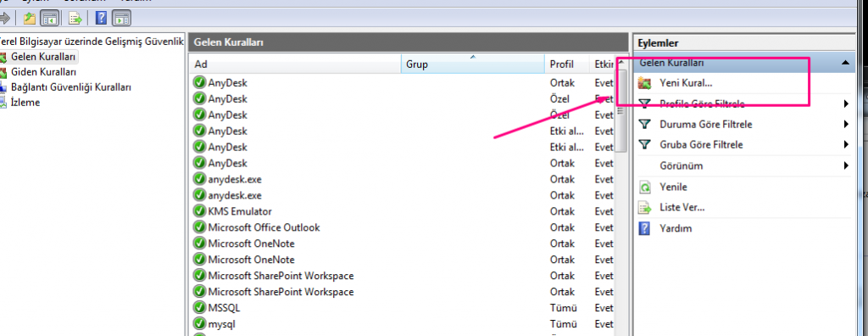Image resolution: width=868 pixels, height=336 pixels.
Task: Export the list with Liste Ver...
Action: pos(682,207)
